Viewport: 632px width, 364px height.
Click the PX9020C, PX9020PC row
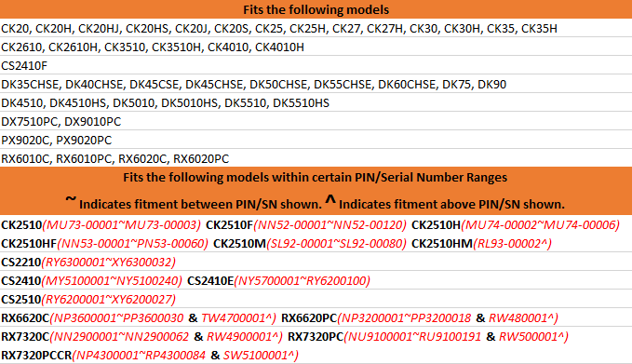[316, 140]
